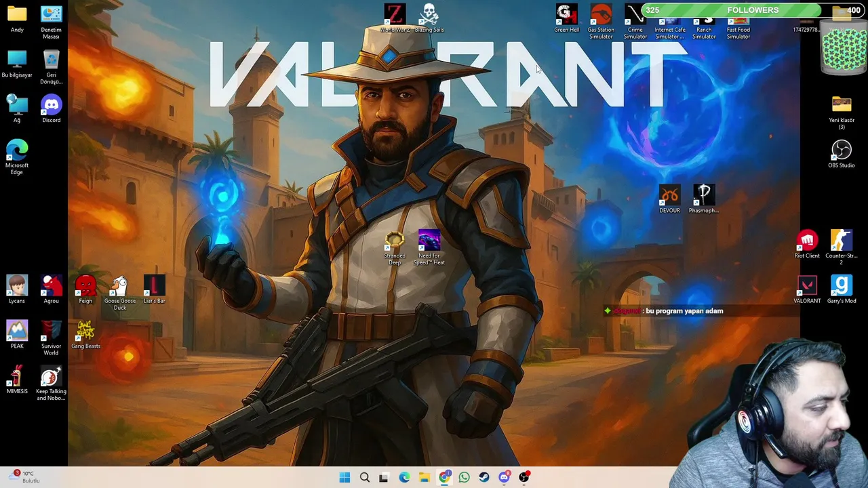Select the Ağ network icon
The width and height of the screenshot is (868, 488).
pos(17,109)
